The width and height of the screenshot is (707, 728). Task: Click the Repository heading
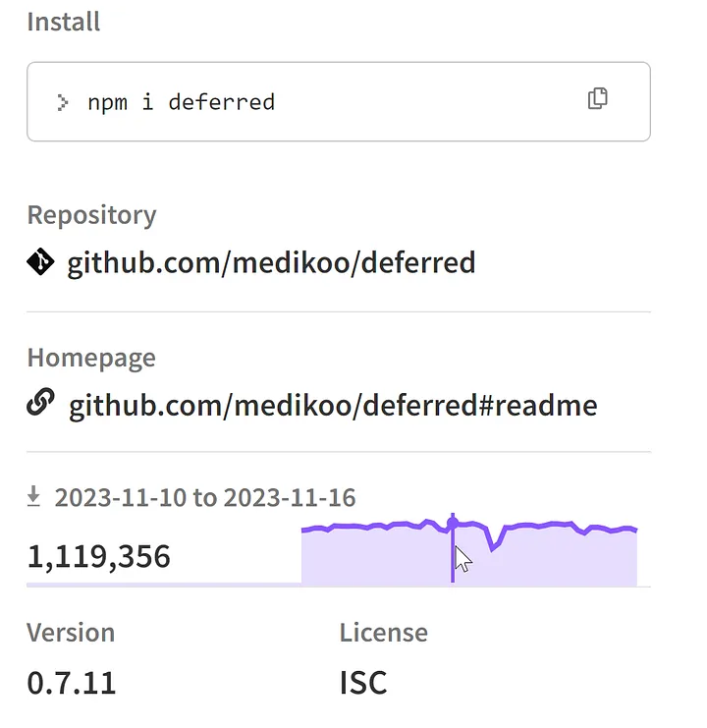tap(91, 214)
